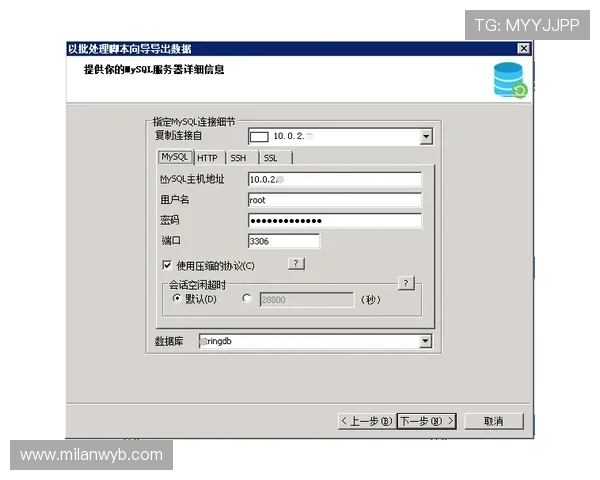The image size is (600, 480).
Task: Click the database sync icon in header
Action: (509, 79)
